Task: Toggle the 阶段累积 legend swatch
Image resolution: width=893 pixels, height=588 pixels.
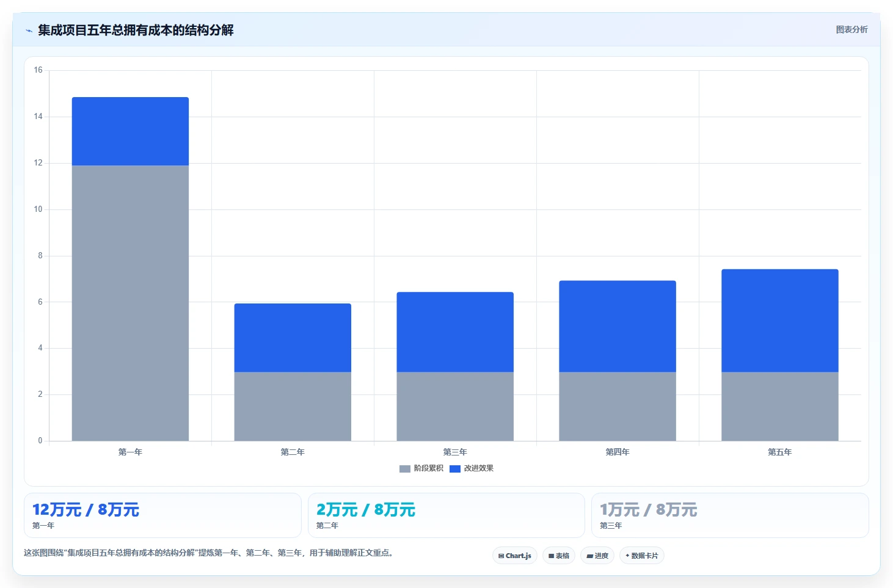Action: pyautogui.click(x=404, y=468)
